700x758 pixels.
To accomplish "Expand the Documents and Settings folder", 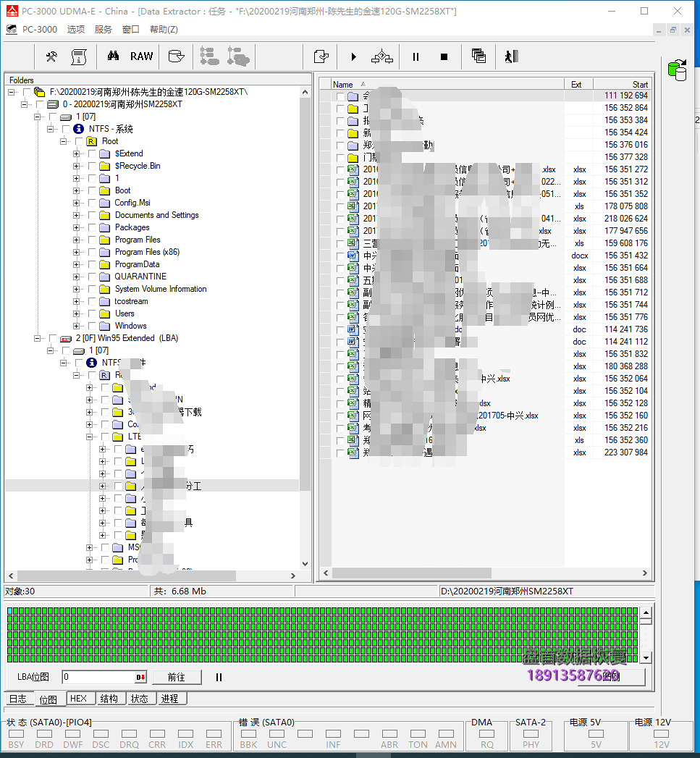I will tap(77, 215).
